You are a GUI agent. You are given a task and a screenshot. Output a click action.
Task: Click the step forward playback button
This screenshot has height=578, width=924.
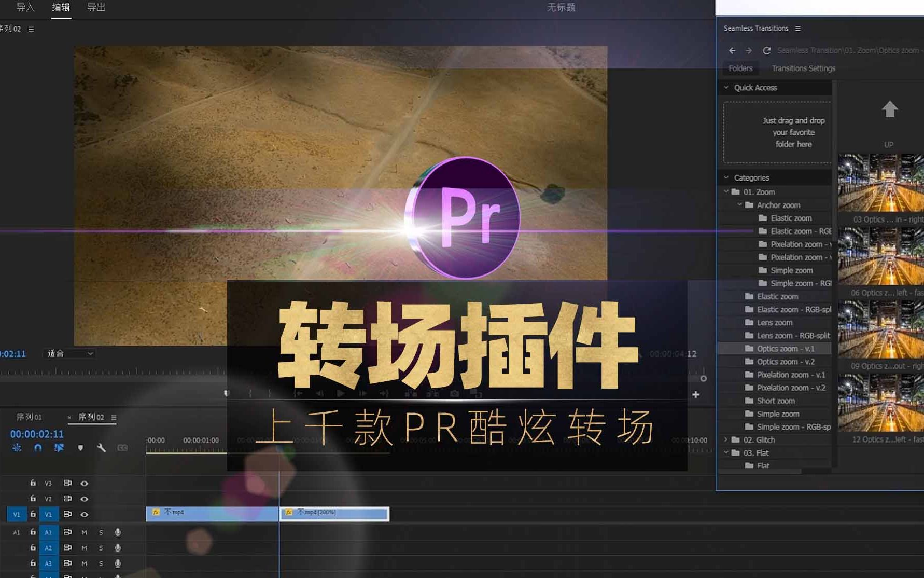click(x=363, y=393)
